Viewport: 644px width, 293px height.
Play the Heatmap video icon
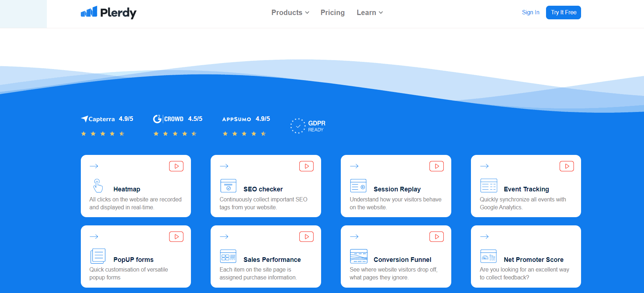tap(176, 166)
